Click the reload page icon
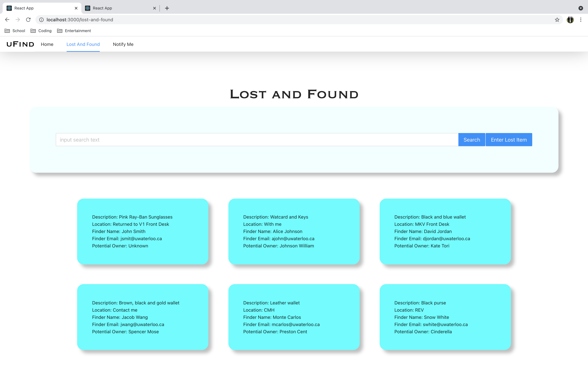This screenshot has height=367, width=588. 28,20
